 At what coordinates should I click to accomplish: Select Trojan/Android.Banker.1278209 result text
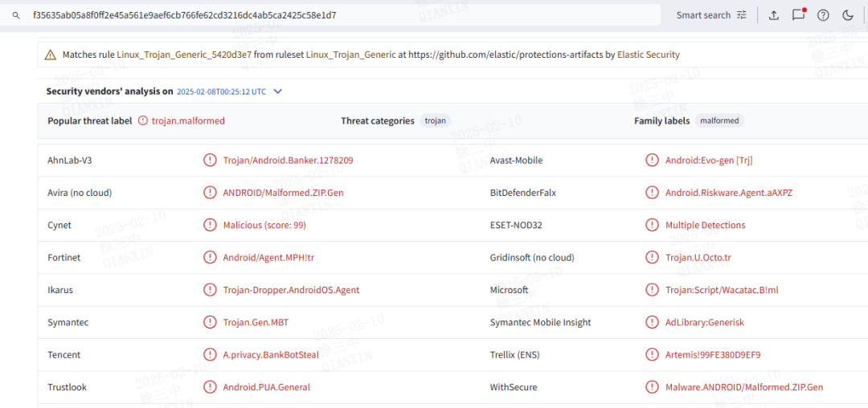[288, 161]
